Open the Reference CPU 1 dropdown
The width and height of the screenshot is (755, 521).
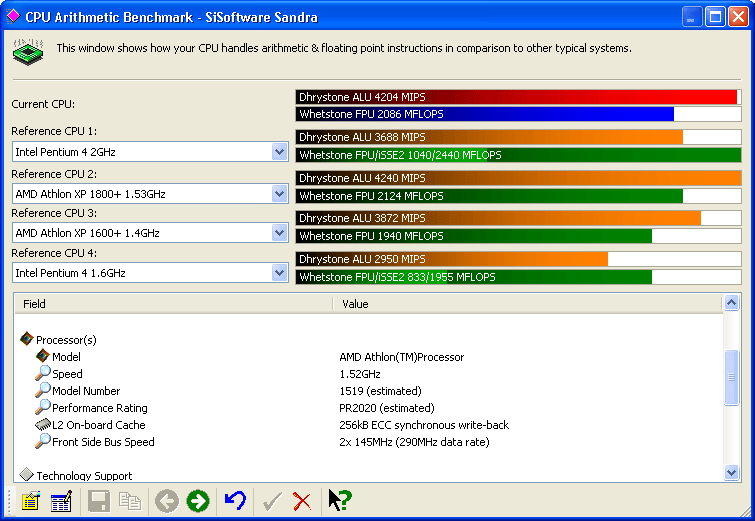point(279,152)
